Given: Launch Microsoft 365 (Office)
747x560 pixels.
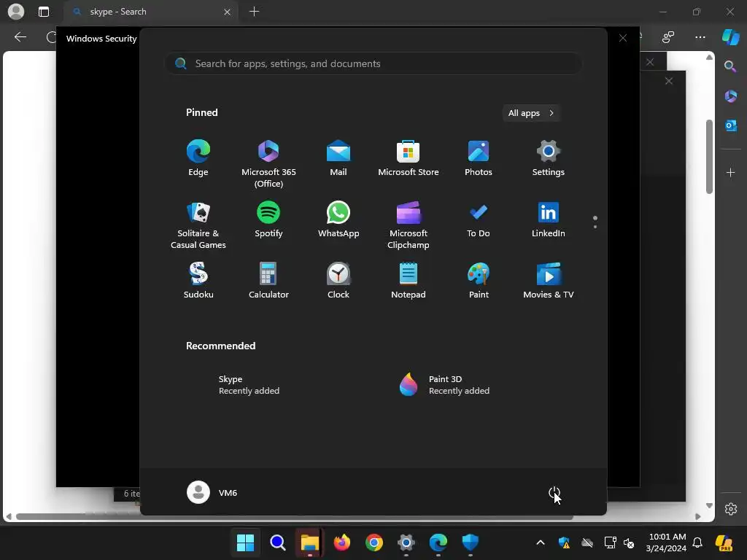Looking at the screenshot, I should point(268,164).
